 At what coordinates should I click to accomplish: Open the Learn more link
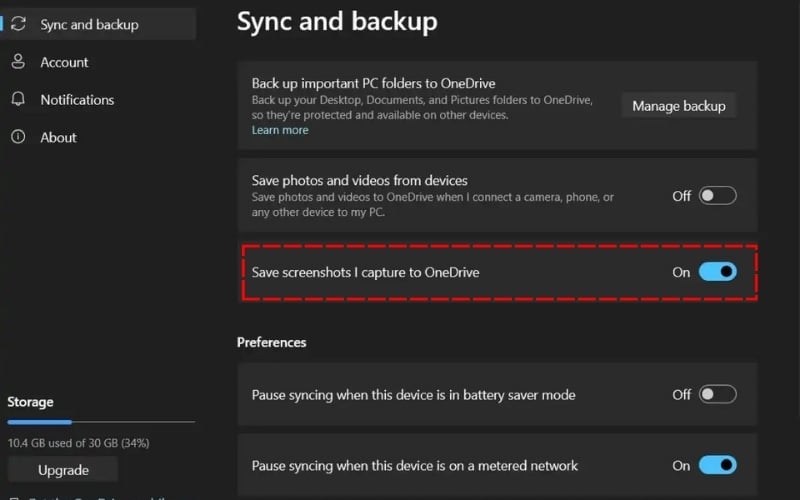coord(280,130)
